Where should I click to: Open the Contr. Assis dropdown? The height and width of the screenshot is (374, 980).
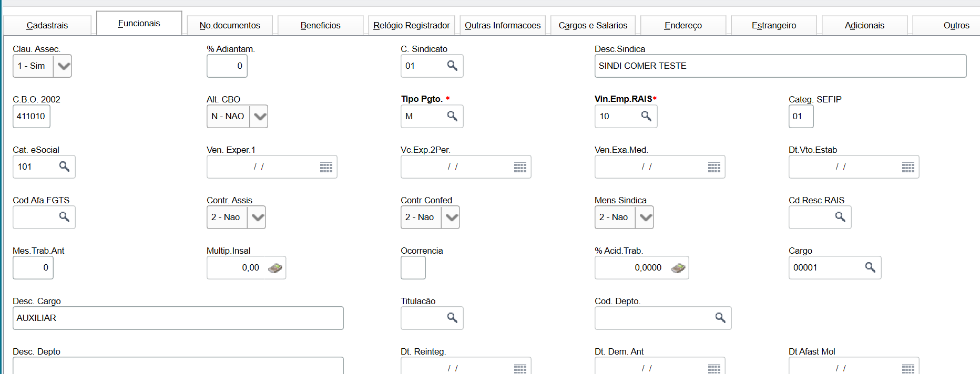click(x=257, y=217)
